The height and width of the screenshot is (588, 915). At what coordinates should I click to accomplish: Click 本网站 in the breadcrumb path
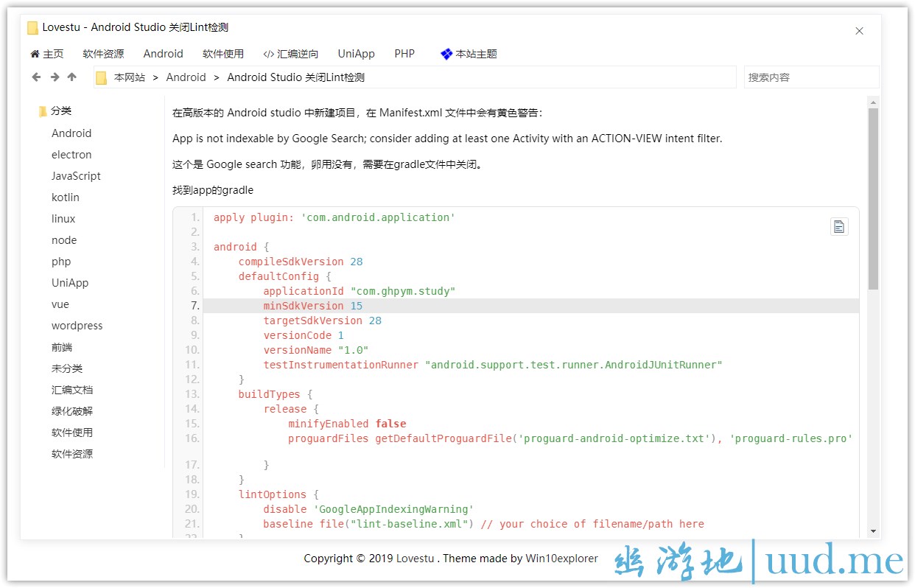click(130, 77)
